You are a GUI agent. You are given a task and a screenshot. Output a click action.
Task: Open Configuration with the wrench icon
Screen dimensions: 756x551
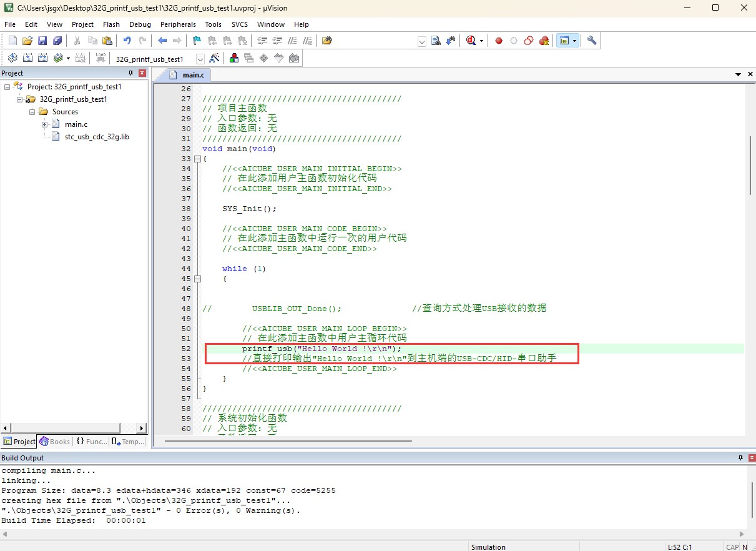click(592, 41)
